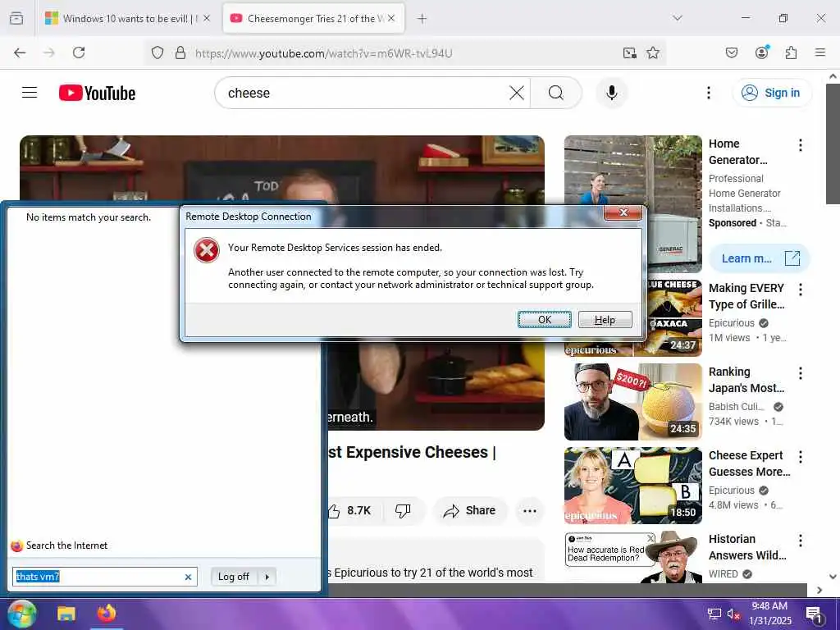
Task: Close the Remote Desktop Connection dialog
Action: tap(623, 212)
